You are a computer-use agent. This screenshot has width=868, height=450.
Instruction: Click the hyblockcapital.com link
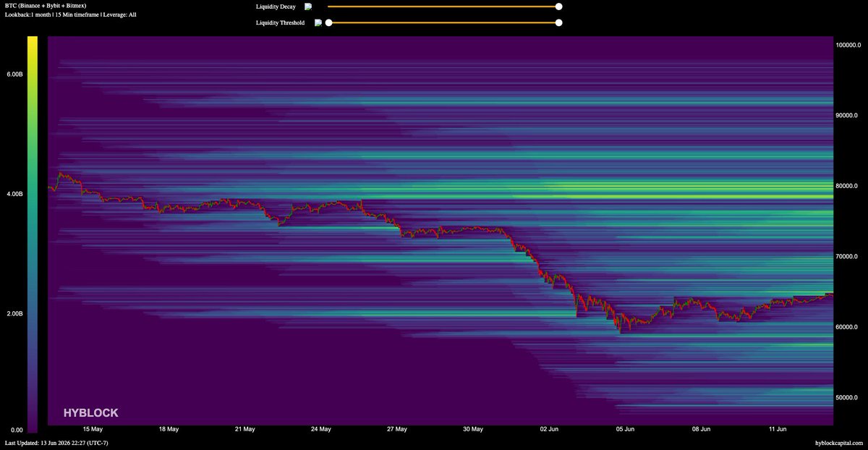coord(839,443)
